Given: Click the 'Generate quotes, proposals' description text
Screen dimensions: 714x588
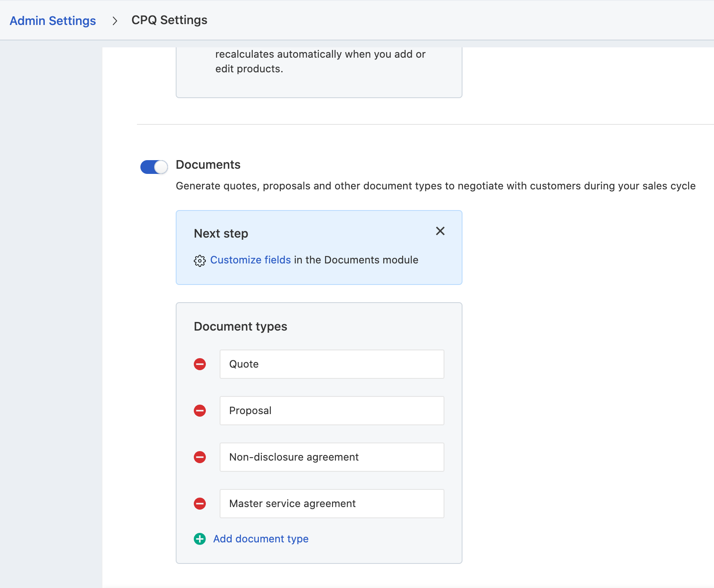Looking at the screenshot, I should coord(436,186).
